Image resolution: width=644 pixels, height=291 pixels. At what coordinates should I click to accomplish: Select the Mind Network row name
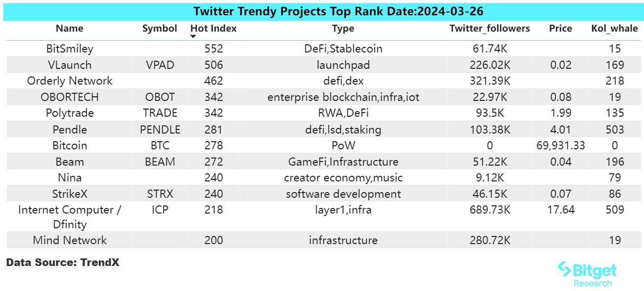(70, 241)
